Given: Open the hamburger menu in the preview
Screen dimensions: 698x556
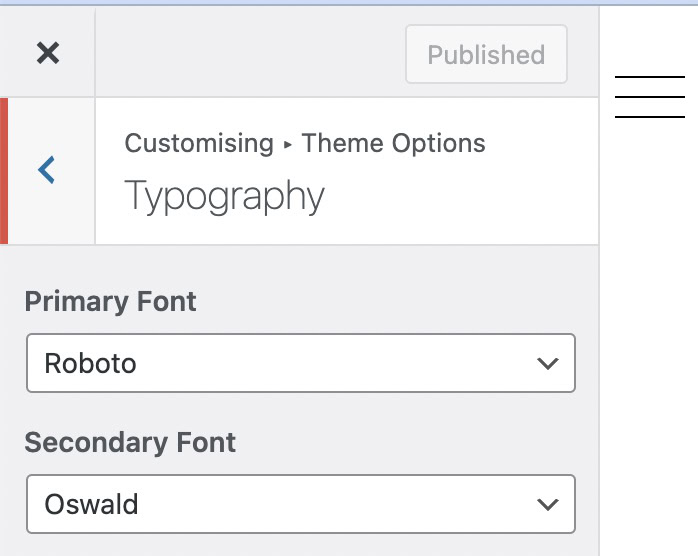Looking at the screenshot, I should tap(649, 97).
